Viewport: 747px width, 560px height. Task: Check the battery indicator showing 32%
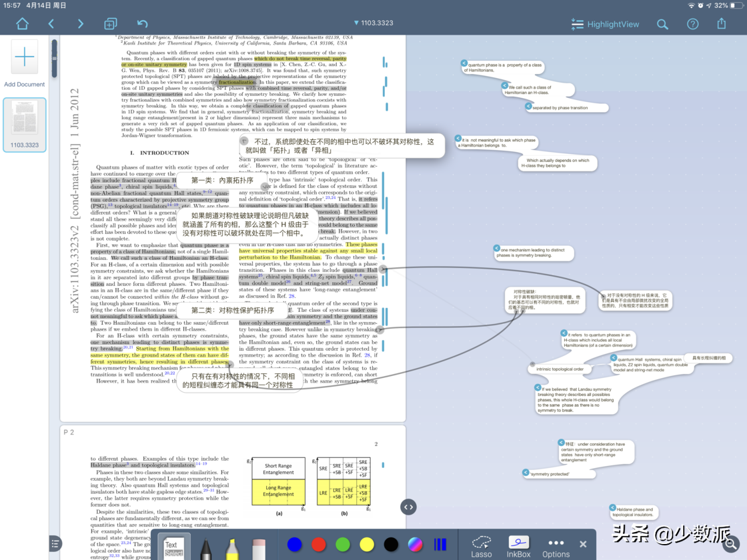(x=728, y=6)
